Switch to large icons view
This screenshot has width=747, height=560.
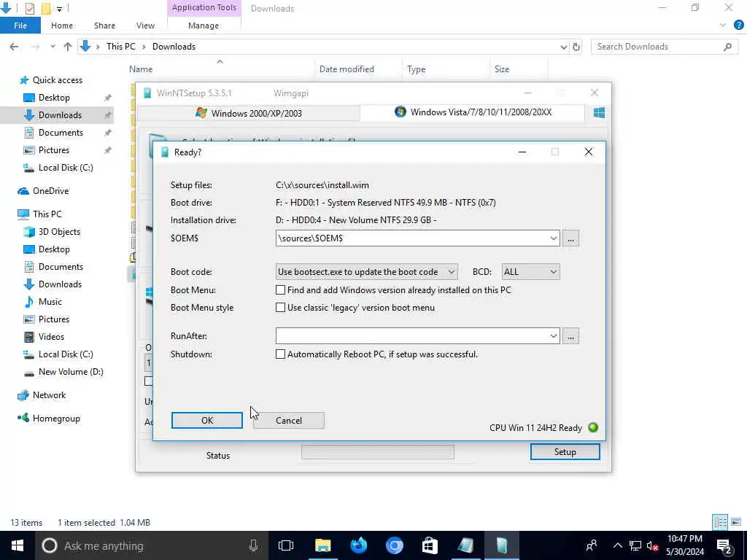coord(736,522)
